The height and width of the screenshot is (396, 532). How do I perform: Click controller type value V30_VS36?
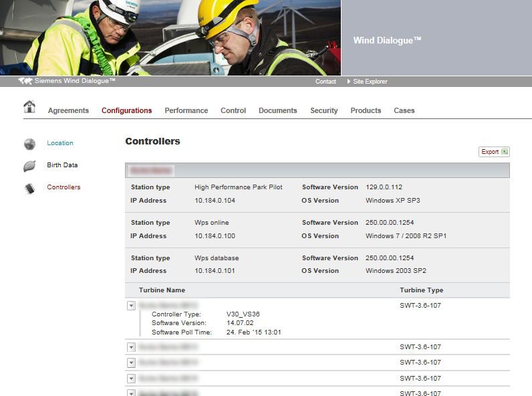(243, 314)
